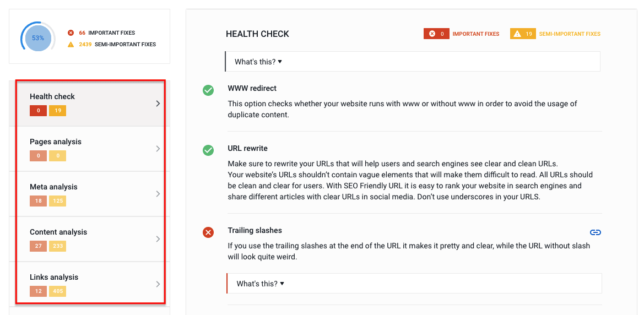Expand the top What's this? dropdown

258,62
